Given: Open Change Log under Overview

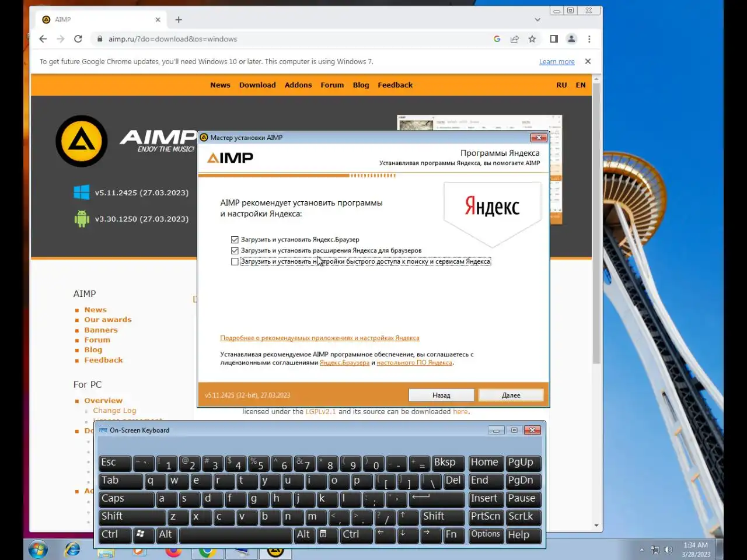Looking at the screenshot, I should (114, 411).
